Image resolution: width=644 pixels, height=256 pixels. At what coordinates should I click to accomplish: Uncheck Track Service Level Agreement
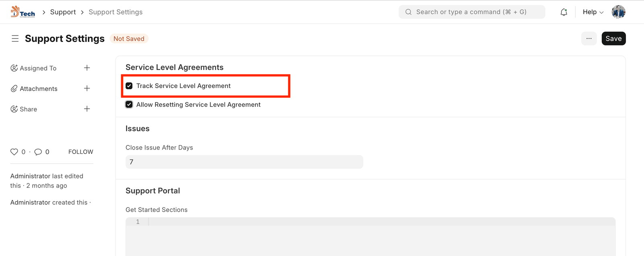pos(129,86)
